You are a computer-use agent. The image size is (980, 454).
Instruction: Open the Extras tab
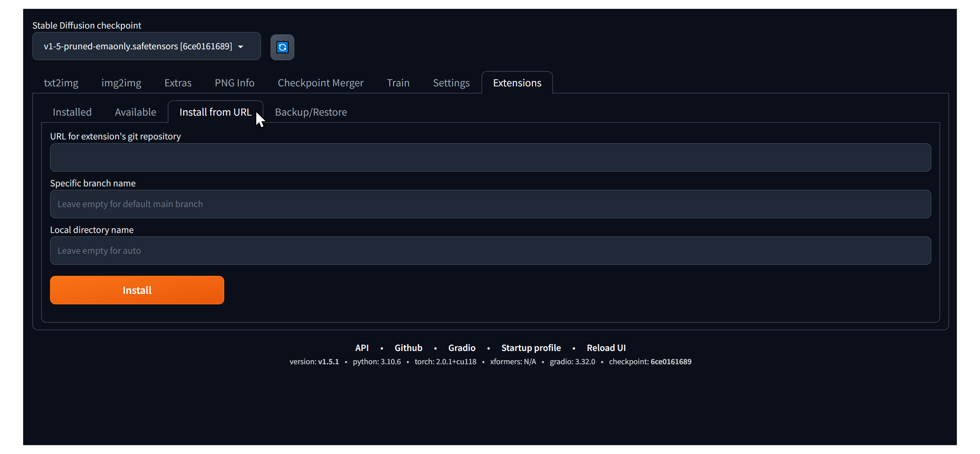click(x=178, y=83)
